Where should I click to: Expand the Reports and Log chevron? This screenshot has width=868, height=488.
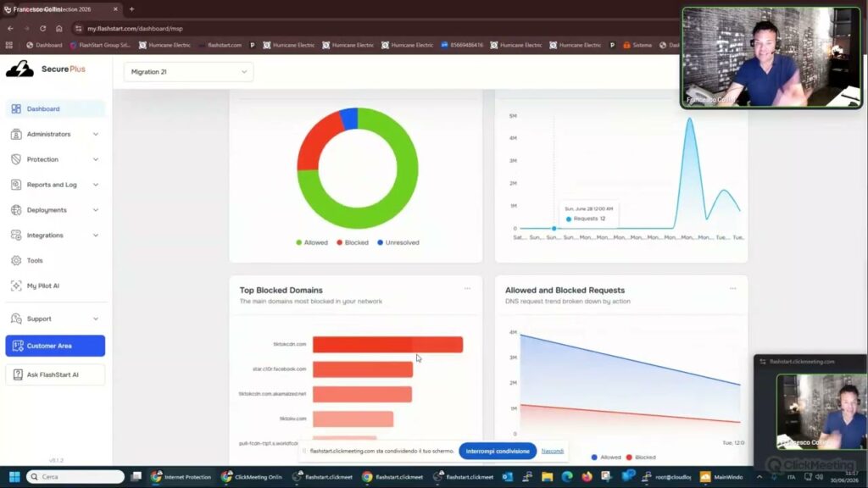(96, 185)
